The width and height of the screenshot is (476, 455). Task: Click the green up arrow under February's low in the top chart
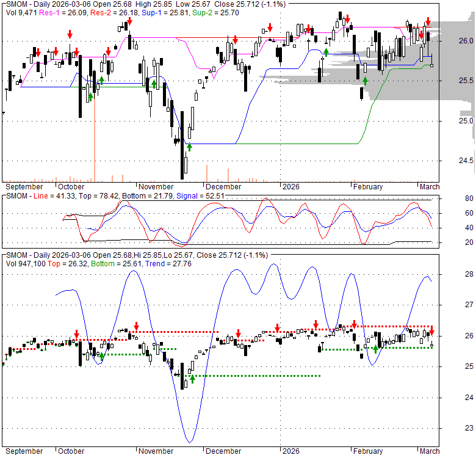365,81
